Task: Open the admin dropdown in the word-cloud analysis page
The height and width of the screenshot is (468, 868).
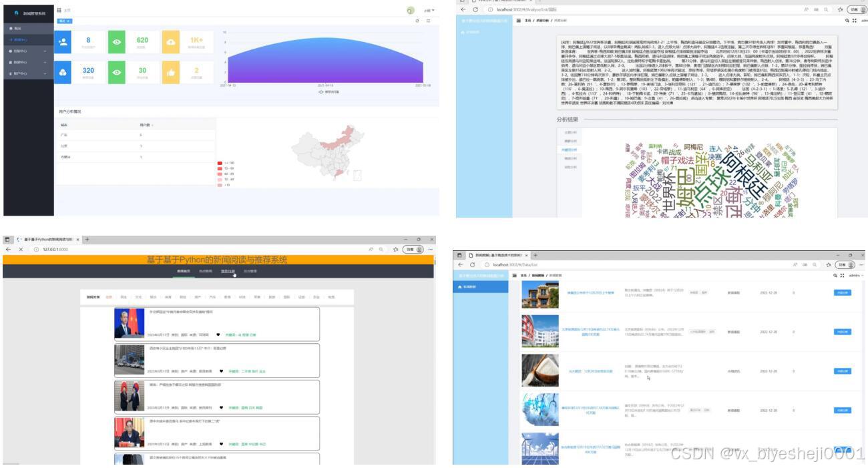Action: coord(865,21)
